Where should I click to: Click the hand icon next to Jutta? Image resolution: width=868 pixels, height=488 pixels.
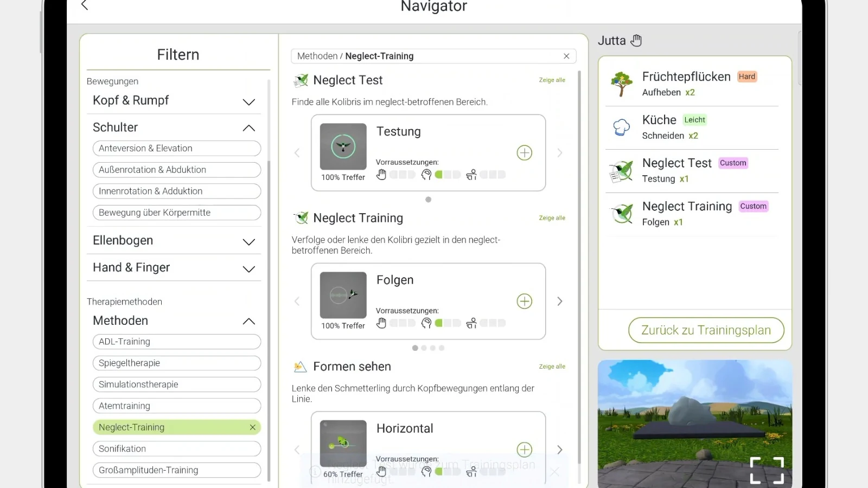tap(636, 41)
